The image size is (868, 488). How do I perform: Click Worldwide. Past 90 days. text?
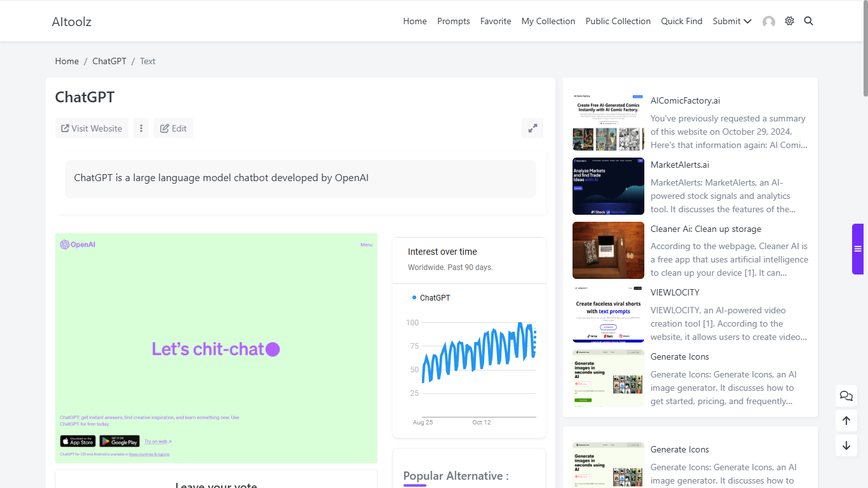coord(451,268)
